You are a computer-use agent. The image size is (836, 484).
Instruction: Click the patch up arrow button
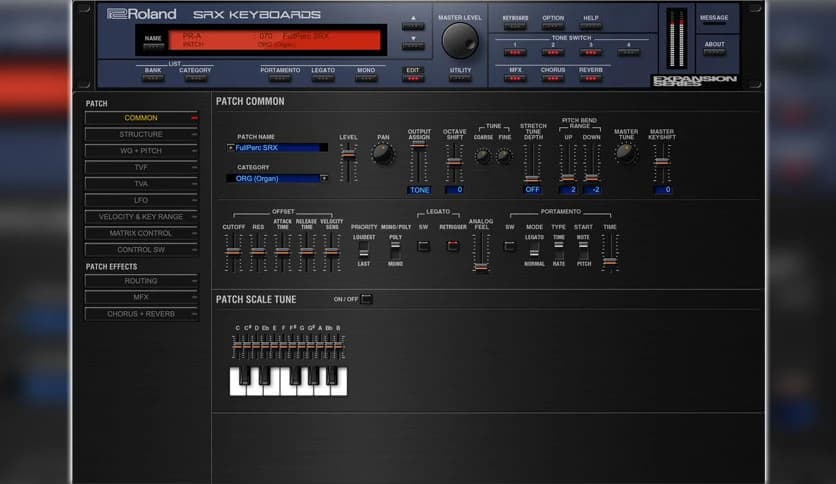tap(413, 26)
